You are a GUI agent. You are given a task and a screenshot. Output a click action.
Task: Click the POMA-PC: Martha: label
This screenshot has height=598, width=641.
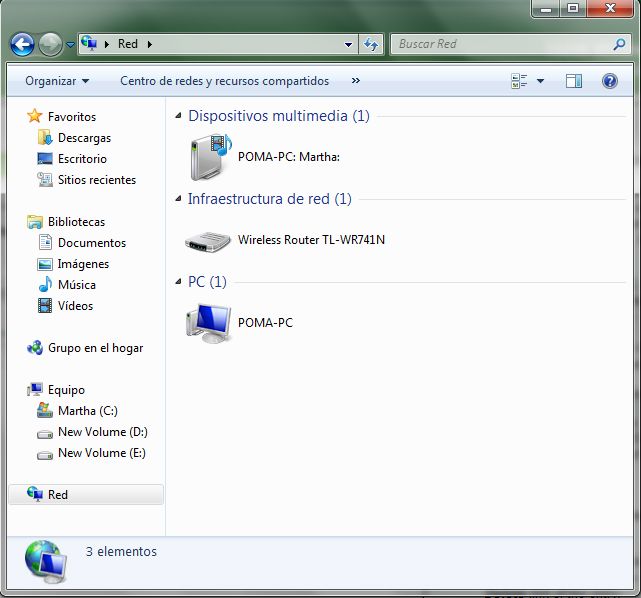(x=289, y=157)
